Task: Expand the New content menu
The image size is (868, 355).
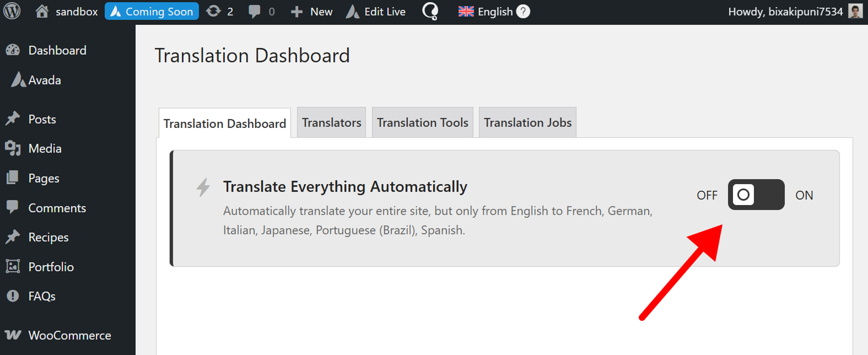Action: click(312, 12)
